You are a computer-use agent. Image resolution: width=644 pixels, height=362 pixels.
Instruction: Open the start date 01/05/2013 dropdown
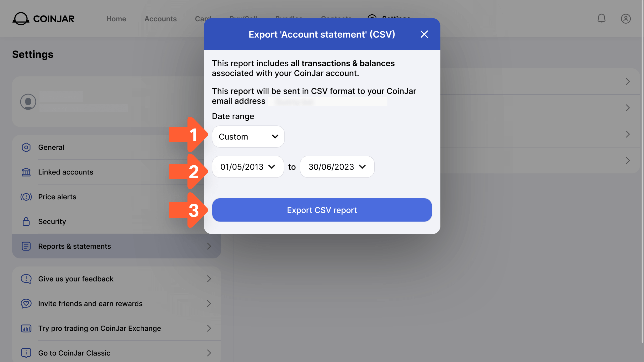pos(248,167)
